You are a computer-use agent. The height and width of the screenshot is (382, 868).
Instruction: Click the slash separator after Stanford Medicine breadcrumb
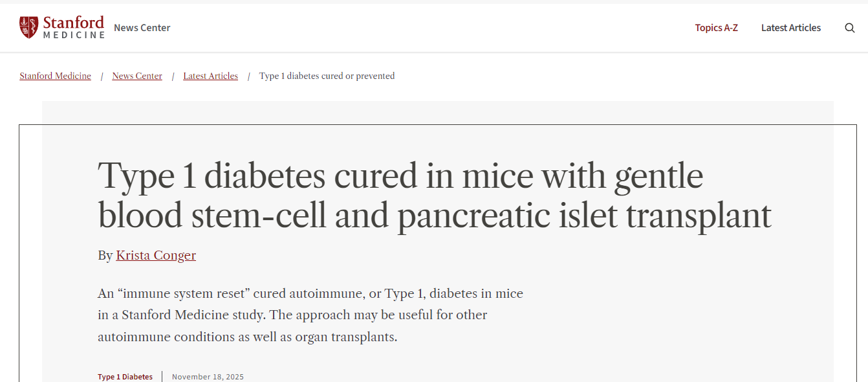102,76
